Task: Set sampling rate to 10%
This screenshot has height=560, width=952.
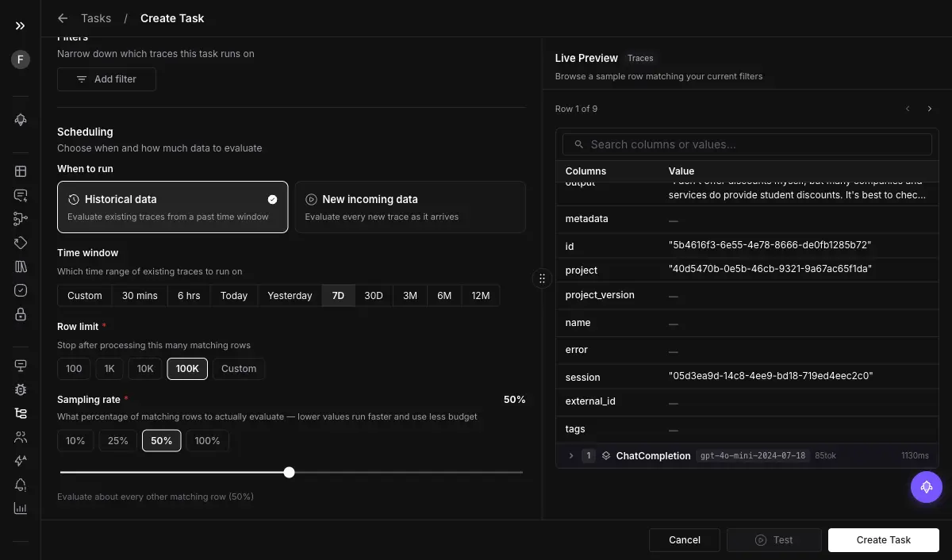Action: (x=75, y=441)
